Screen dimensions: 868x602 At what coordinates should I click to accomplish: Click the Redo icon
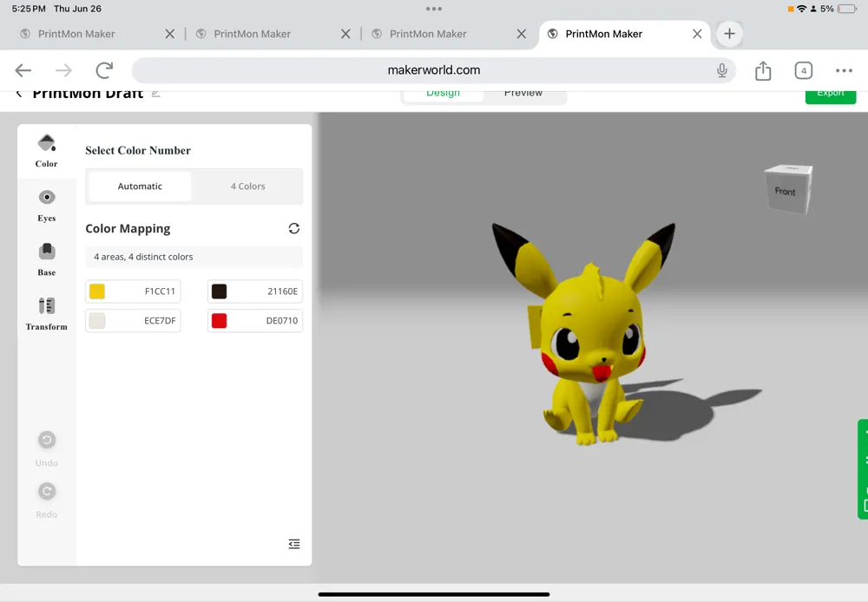click(x=47, y=491)
